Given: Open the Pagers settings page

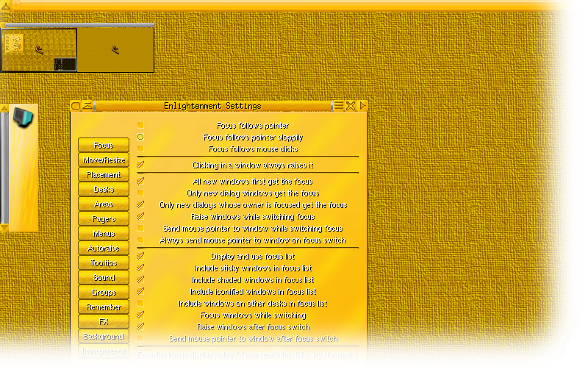Looking at the screenshot, I should (104, 218).
